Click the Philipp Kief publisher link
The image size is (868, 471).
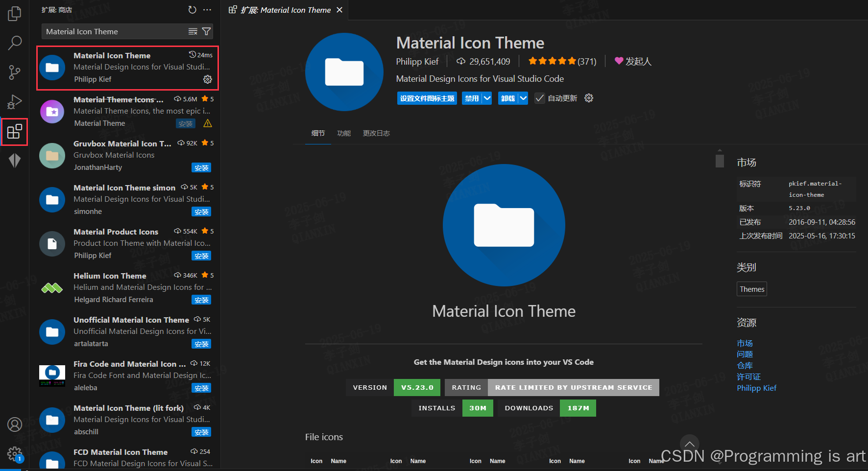[417, 61]
